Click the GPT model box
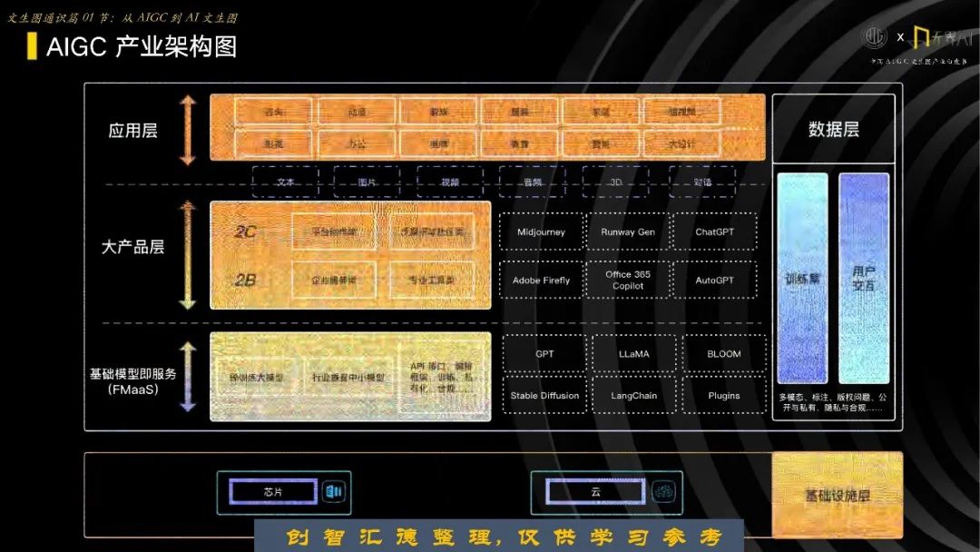This screenshot has width=980, height=552. pyautogui.click(x=544, y=354)
